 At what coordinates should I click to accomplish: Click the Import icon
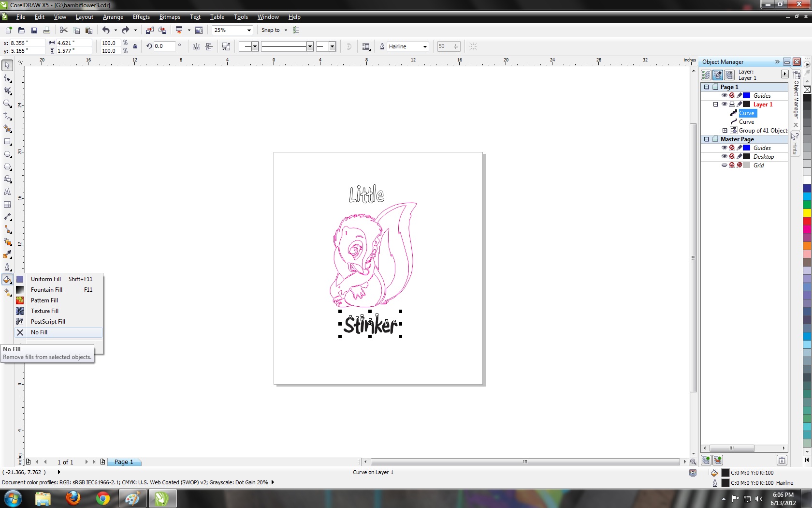coord(149,30)
